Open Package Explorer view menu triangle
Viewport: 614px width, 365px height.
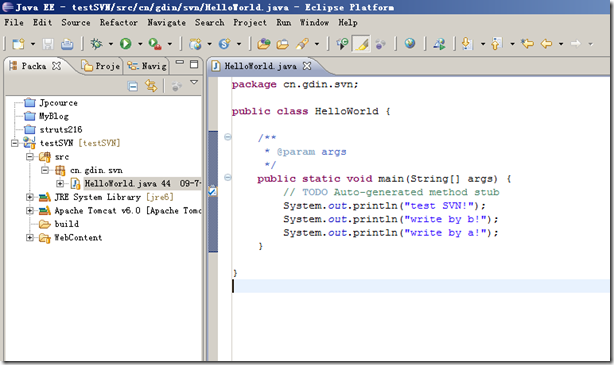pyautogui.click(x=194, y=83)
